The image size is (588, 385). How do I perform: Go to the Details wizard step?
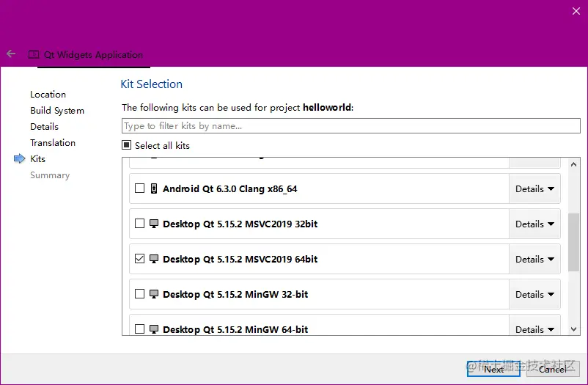44,126
